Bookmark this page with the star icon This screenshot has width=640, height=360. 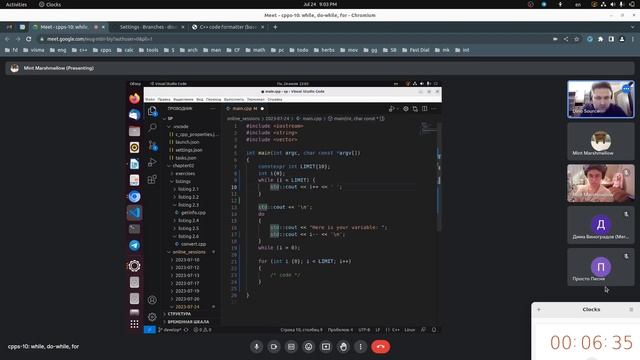(577, 39)
